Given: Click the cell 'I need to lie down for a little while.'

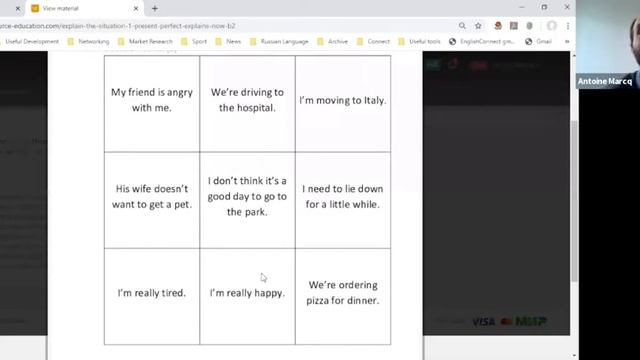Looking at the screenshot, I should 343,200.
